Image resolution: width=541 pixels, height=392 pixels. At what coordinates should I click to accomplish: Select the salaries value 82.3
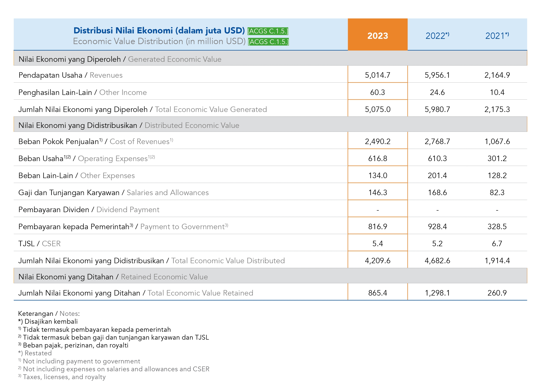(x=497, y=193)
